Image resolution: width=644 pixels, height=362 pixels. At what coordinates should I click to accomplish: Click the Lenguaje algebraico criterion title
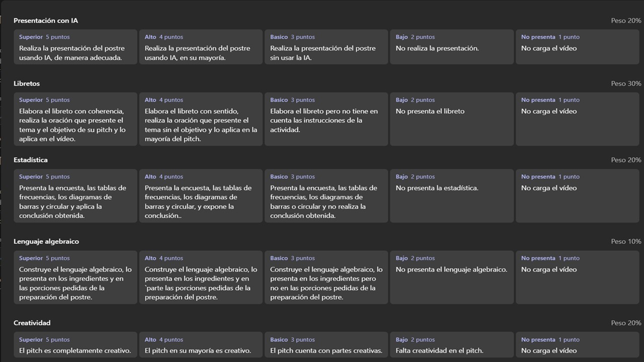pos(46,241)
